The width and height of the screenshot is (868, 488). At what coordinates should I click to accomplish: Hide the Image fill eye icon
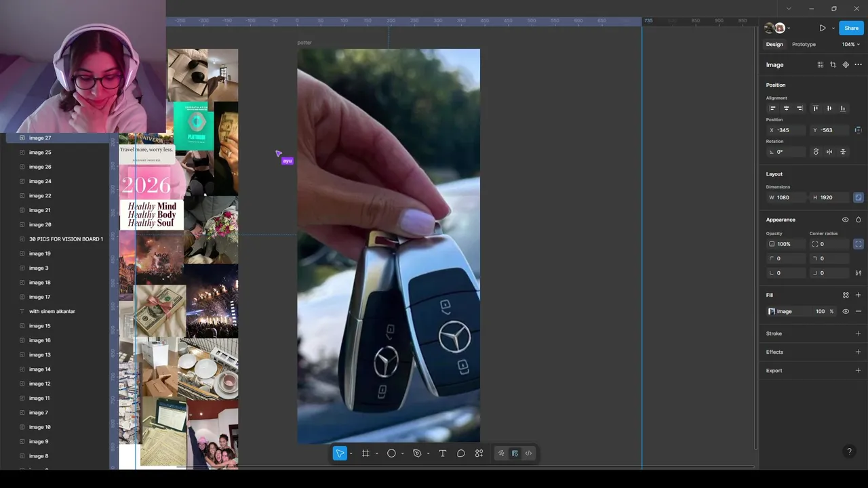coord(846,312)
